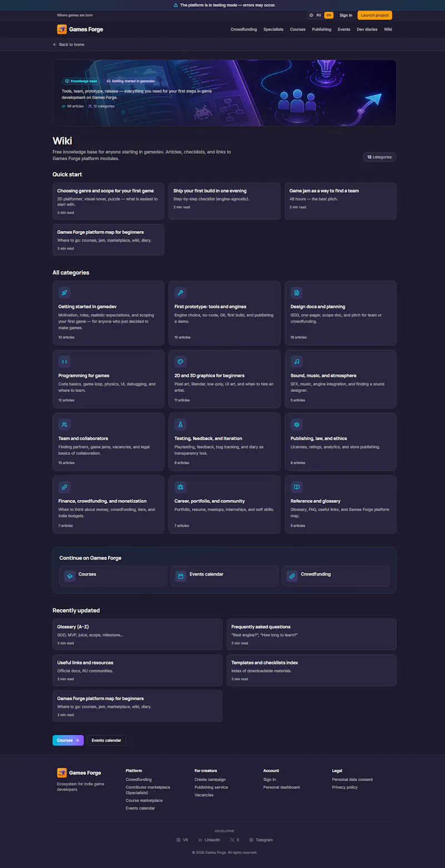Open Personal data consent footer link
Screen dimensions: 445x868
[353, 779]
